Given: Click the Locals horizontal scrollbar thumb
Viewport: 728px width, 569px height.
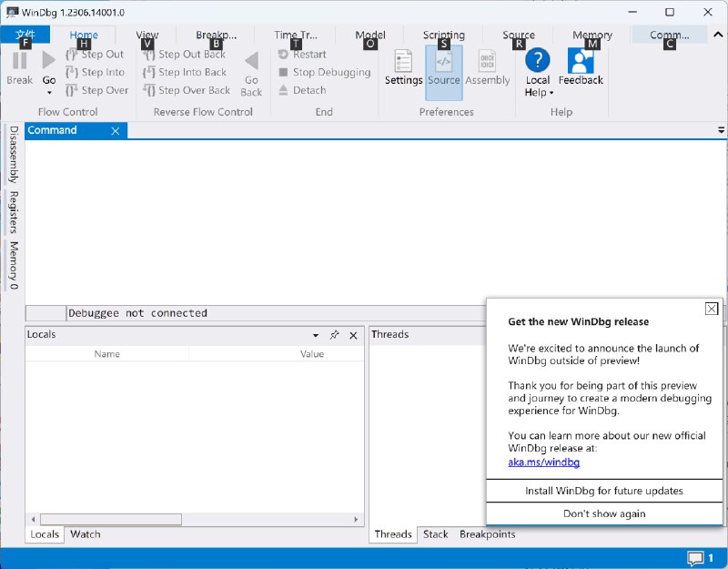Looking at the screenshot, I should 111,519.
